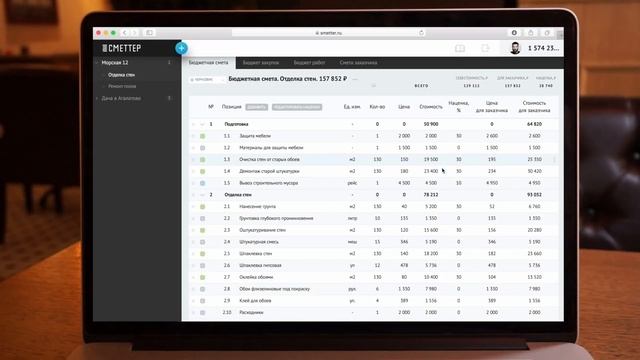Select the Морская 12 project

(115, 63)
